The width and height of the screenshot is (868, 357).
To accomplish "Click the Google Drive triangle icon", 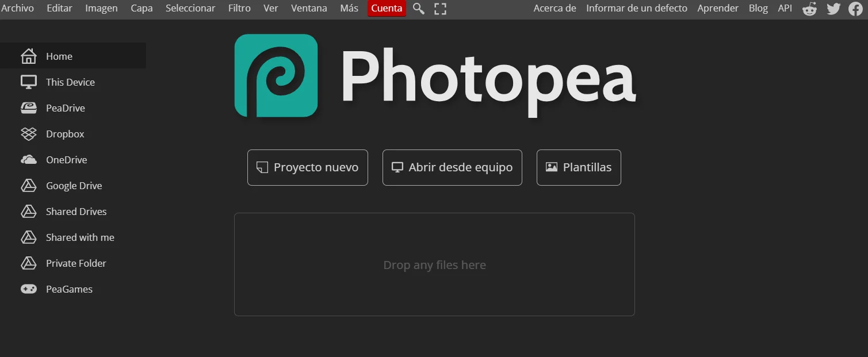I will (x=29, y=186).
